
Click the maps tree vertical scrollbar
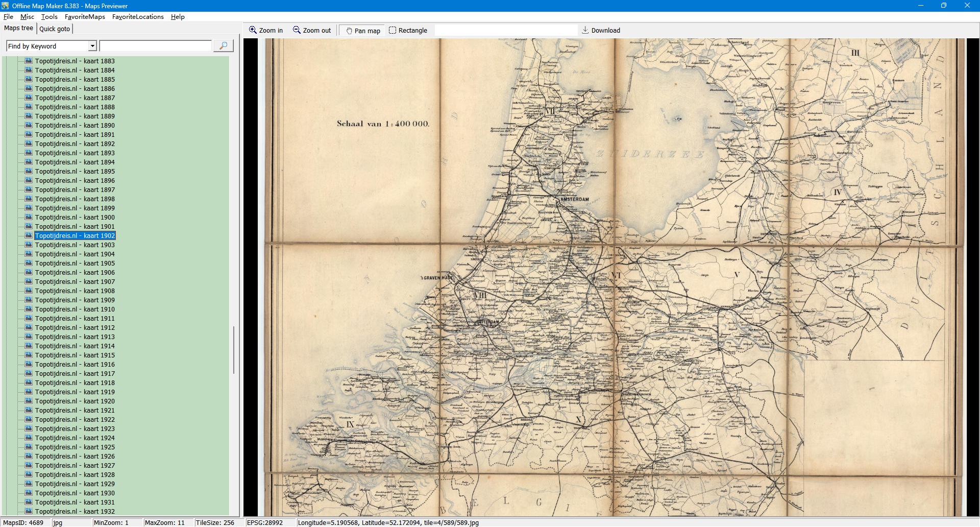pyautogui.click(x=234, y=350)
